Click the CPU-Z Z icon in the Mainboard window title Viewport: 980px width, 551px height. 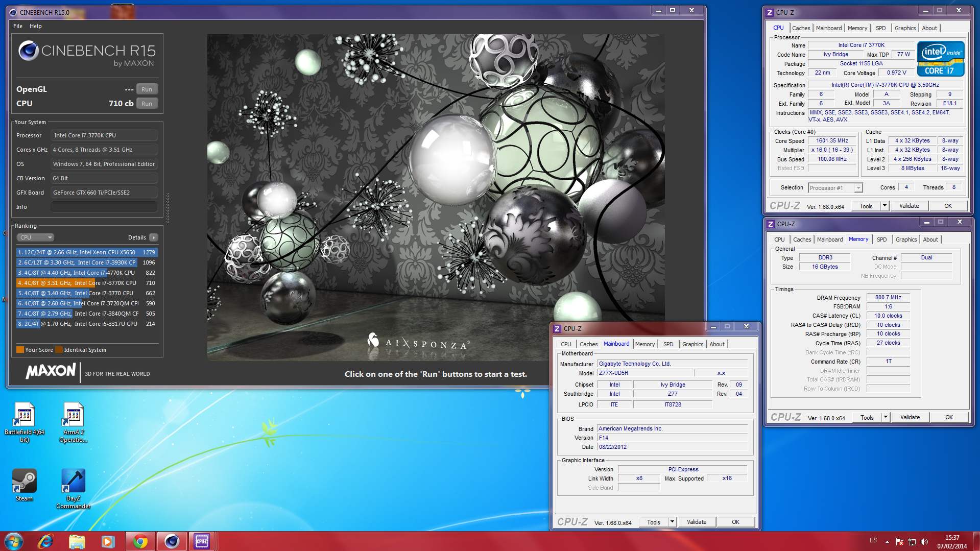[x=558, y=328]
